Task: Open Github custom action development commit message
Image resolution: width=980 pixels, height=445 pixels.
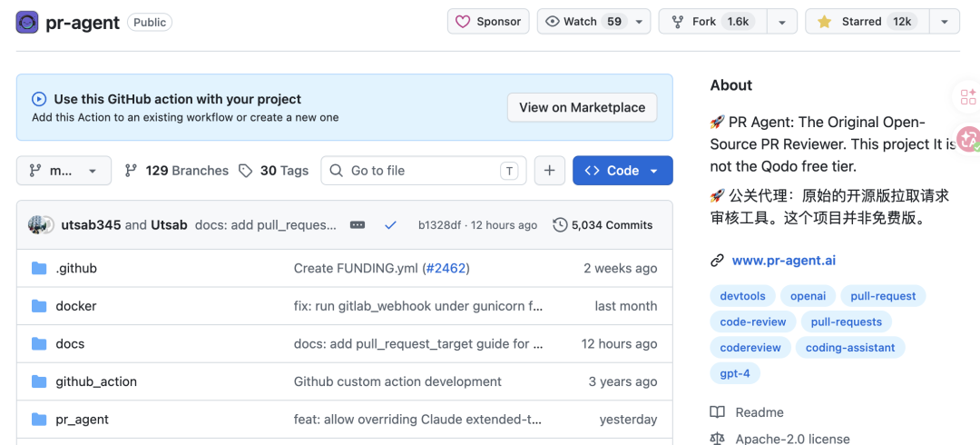Action: pos(397,381)
